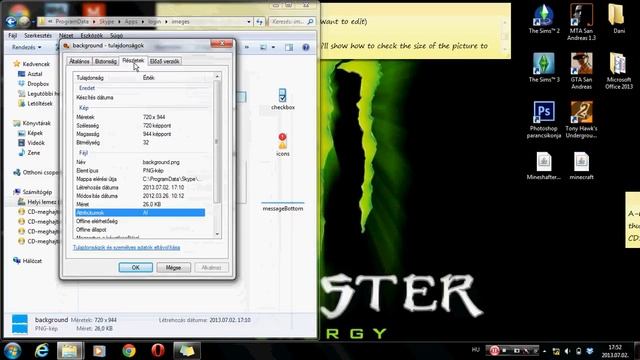Launch Internet Explorer from taskbar

[x=42, y=350]
